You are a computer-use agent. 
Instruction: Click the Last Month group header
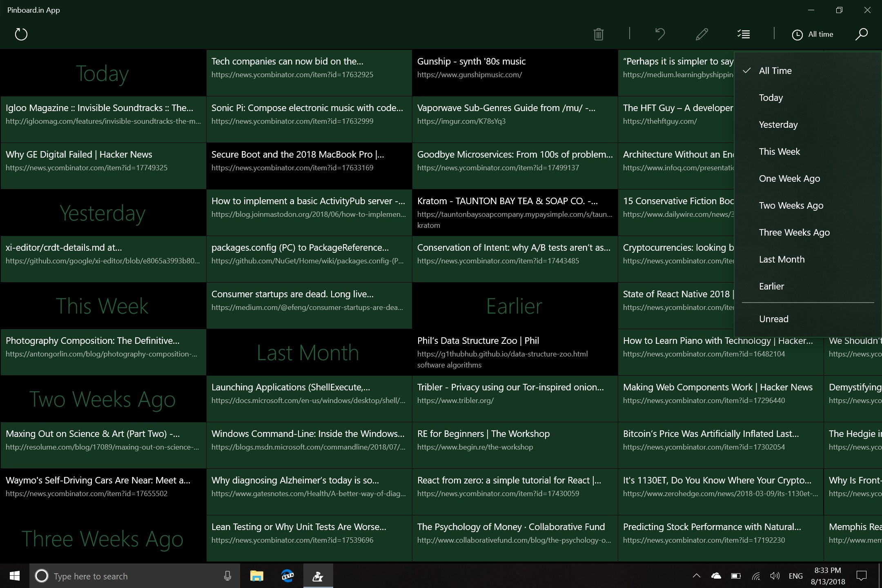coord(308,352)
